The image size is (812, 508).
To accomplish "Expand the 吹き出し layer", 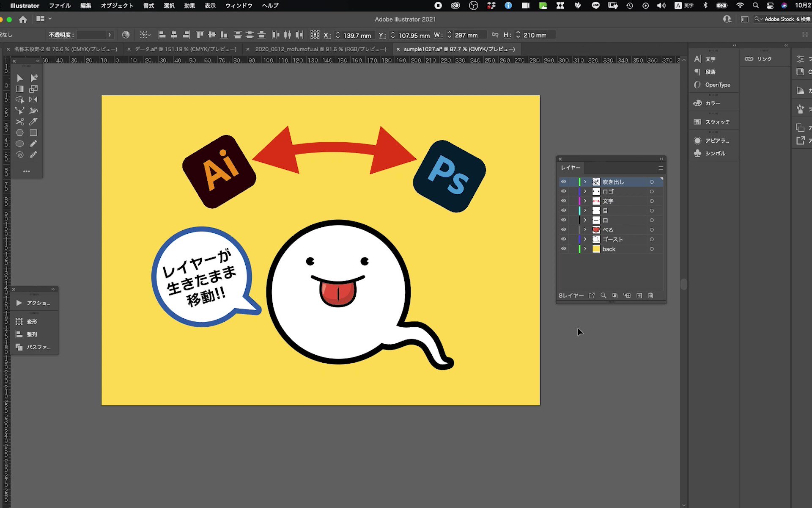I will coord(585,182).
